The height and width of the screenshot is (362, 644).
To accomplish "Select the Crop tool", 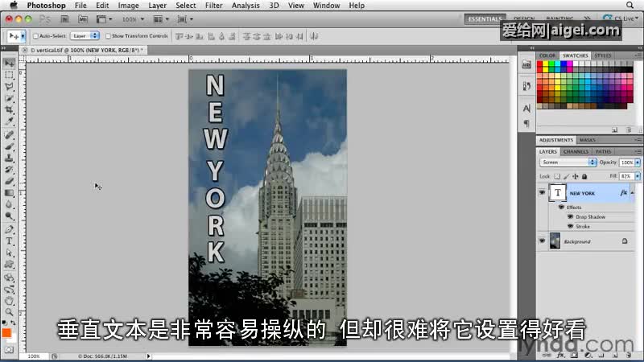I will click(x=9, y=109).
